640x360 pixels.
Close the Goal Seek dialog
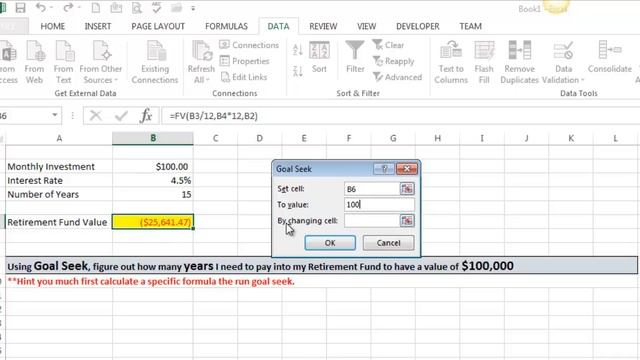pos(407,169)
